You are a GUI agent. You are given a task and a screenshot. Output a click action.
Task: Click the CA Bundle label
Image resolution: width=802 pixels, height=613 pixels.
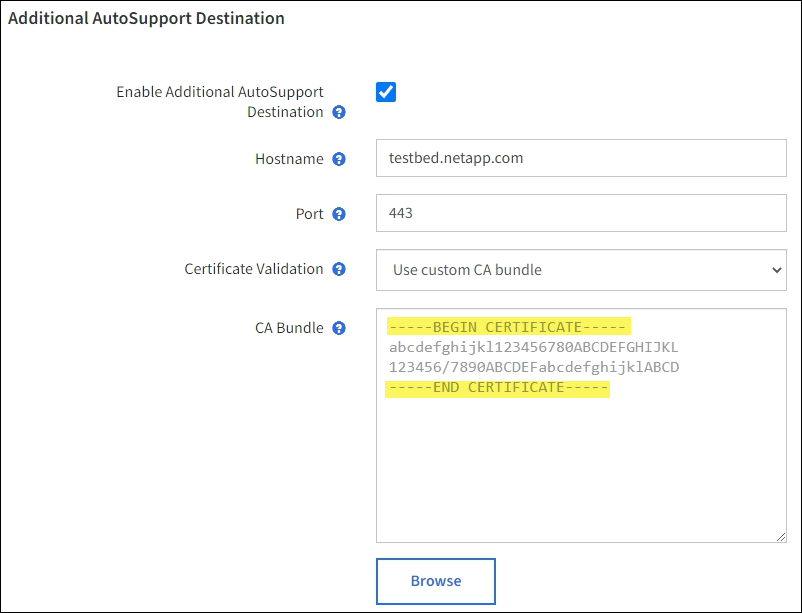(289, 328)
